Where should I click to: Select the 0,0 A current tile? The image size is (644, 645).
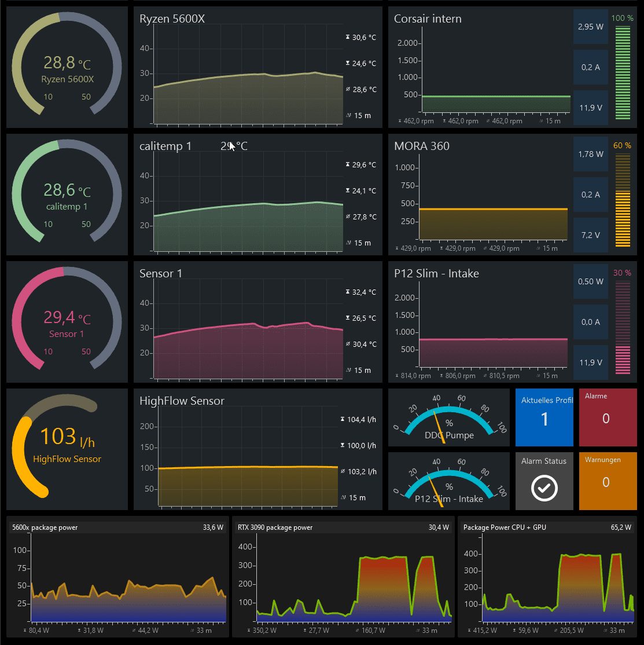coord(591,322)
